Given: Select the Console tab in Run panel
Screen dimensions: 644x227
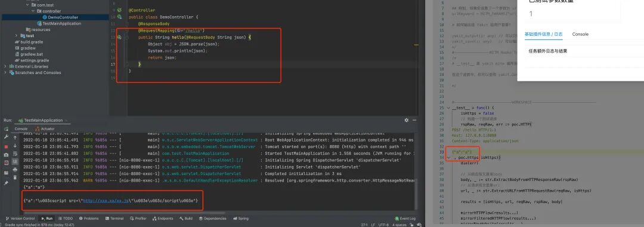Looking at the screenshot, I should click(20, 128).
